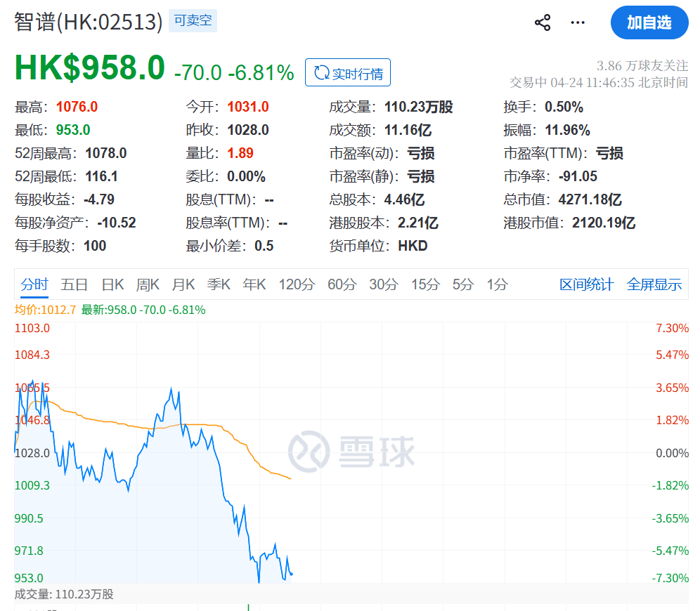Switch to the 季K chart tab
Viewport: 700px width, 611px height.
[x=219, y=284]
